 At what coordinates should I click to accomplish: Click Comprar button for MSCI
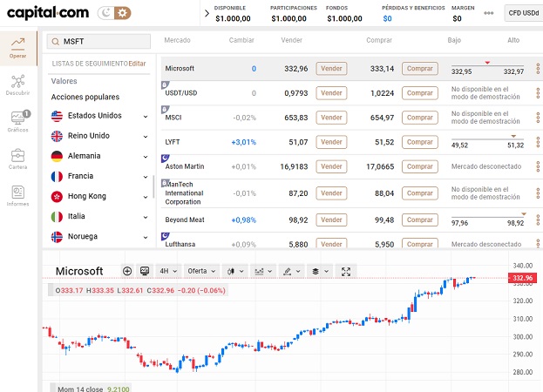click(x=420, y=118)
